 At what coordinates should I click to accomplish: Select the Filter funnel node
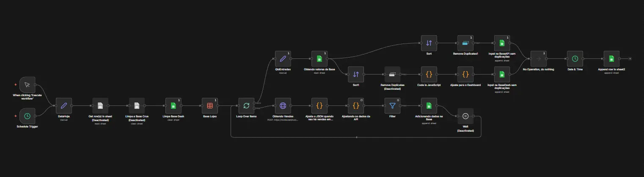[x=392, y=106]
